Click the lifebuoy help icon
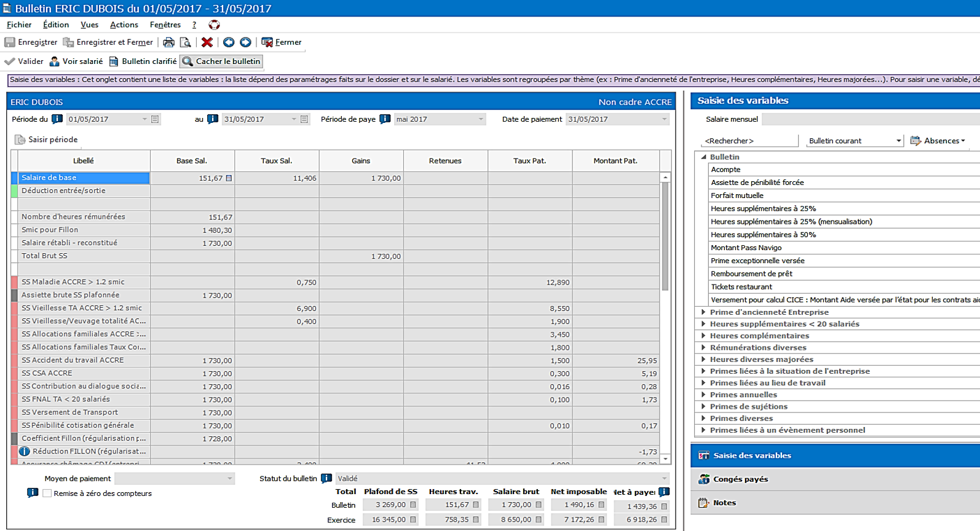This screenshot has height=531, width=980. point(214,25)
